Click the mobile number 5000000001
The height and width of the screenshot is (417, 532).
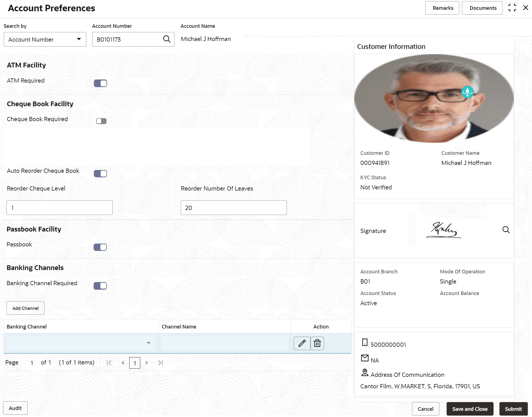coord(388,345)
